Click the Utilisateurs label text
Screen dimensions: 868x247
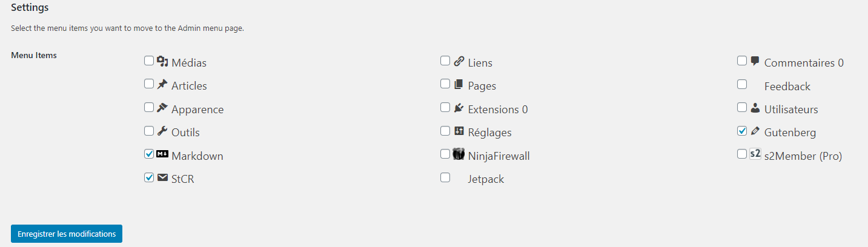791,110
